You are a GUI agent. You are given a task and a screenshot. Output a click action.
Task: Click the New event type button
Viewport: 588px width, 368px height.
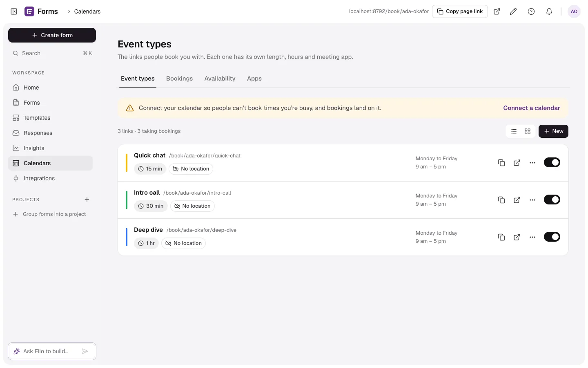click(553, 131)
